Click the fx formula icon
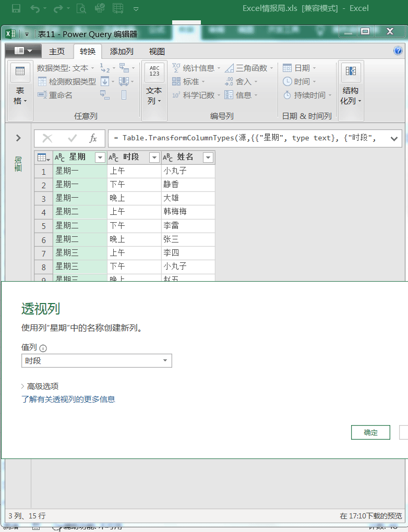The width and height of the screenshot is (408, 532). [x=93, y=138]
